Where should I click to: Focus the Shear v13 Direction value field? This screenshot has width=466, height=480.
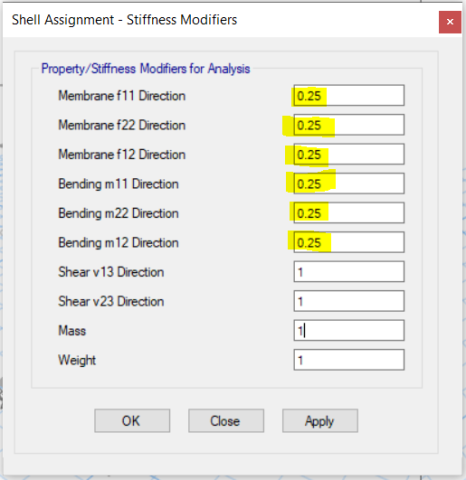pyautogui.click(x=349, y=272)
